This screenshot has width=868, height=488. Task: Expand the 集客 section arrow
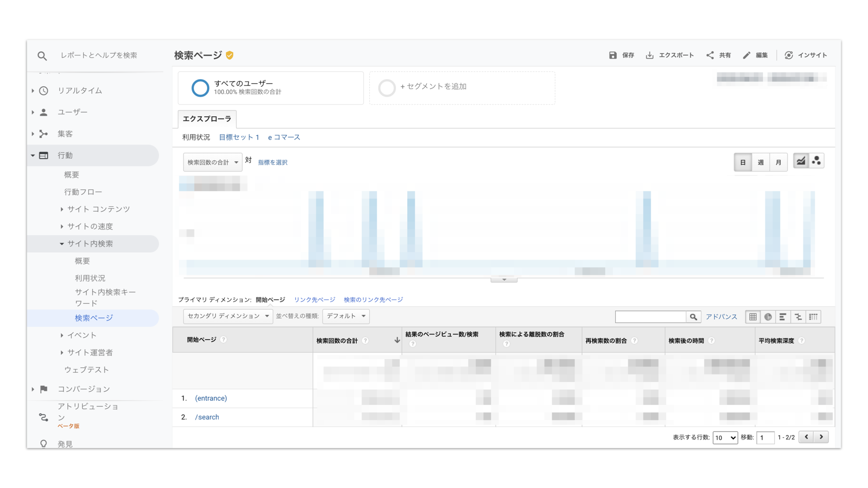click(x=33, y=134)
